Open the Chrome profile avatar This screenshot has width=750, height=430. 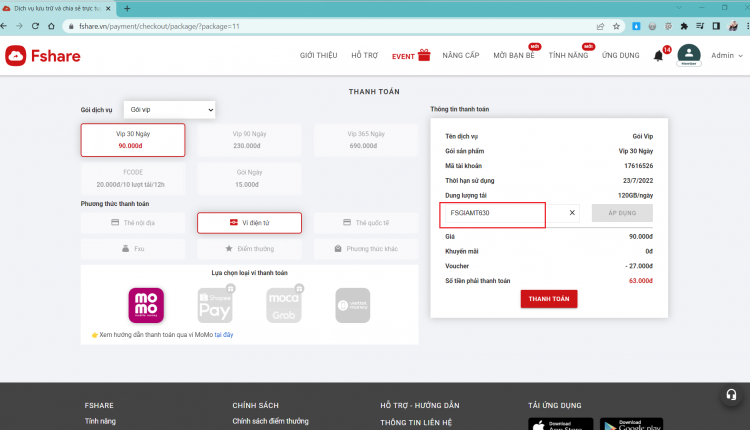coord(733,26)
